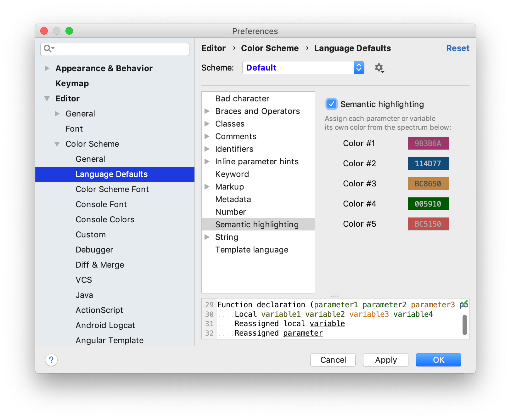The width and height of the screenshot is (511, 420).
Task: Open the Console Colors settings page
Action: [105, 219]
